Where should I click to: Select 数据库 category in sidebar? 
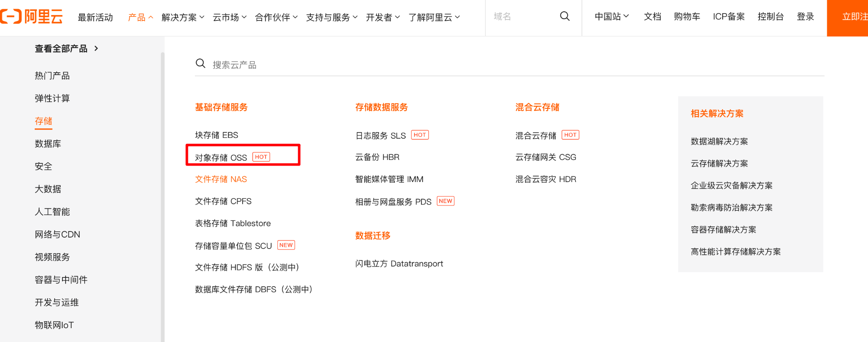pyautogui.click(x=48, y=143)
